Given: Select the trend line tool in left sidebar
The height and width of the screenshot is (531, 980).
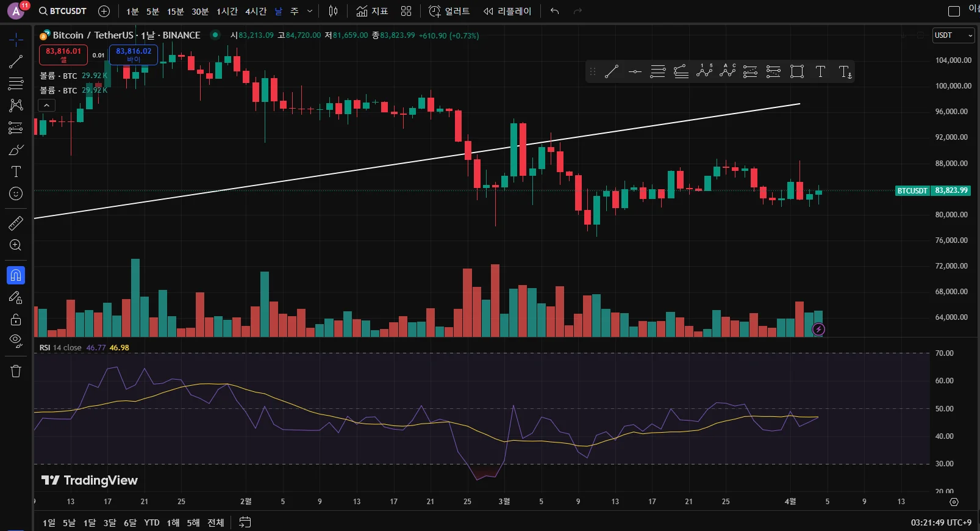Looking at the screenshot, I should click(x=16, y=62).
